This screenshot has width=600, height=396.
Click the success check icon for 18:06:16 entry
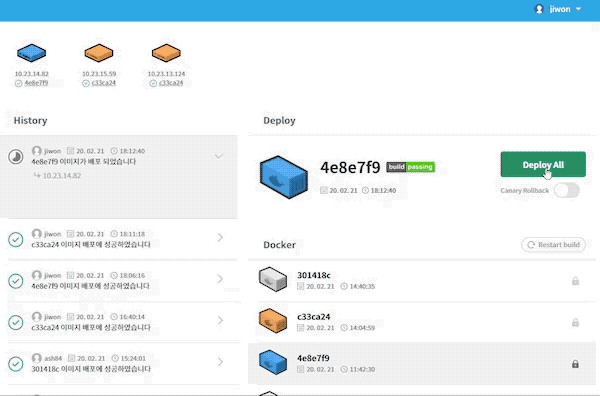16,281
